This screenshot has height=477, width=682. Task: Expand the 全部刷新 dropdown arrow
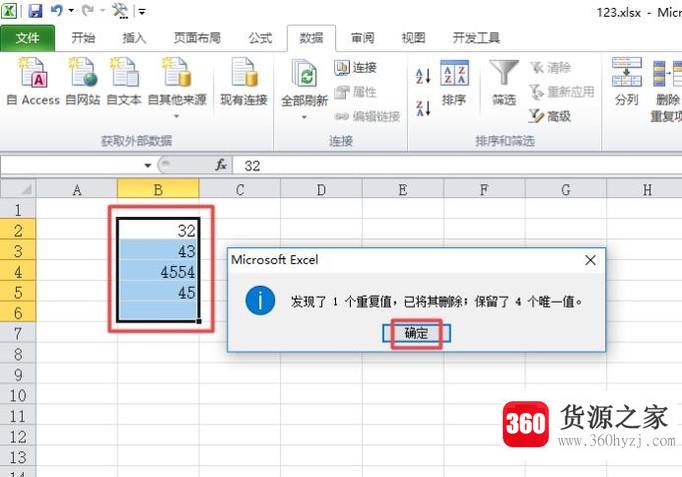pos(304,117)
